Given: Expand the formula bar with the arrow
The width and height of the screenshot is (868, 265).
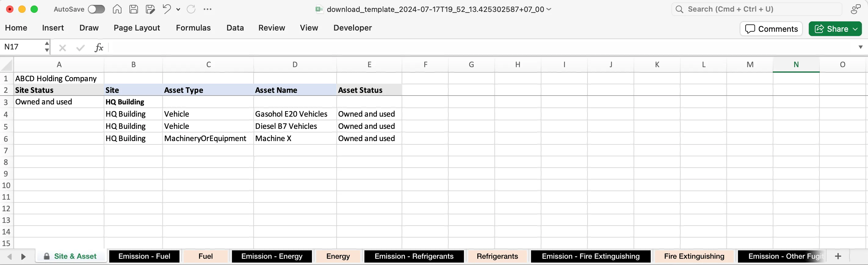Looking at the screenshot, I should [860, 47].
